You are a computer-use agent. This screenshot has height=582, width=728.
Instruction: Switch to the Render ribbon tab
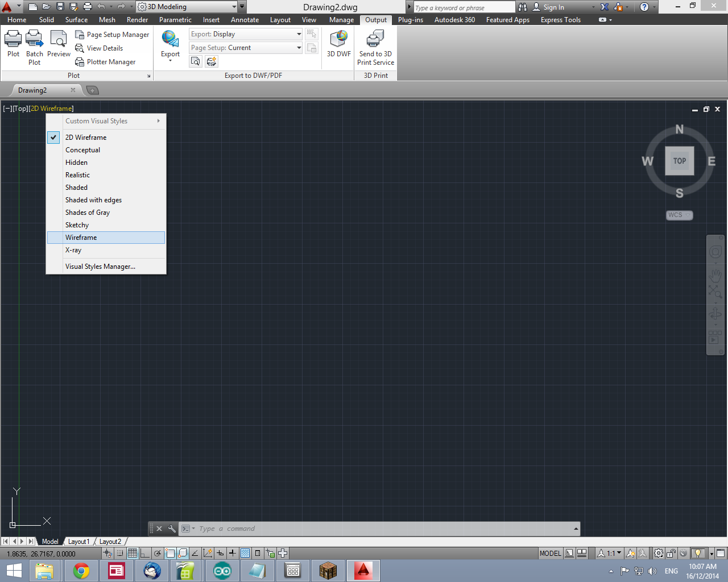point(137,19)
